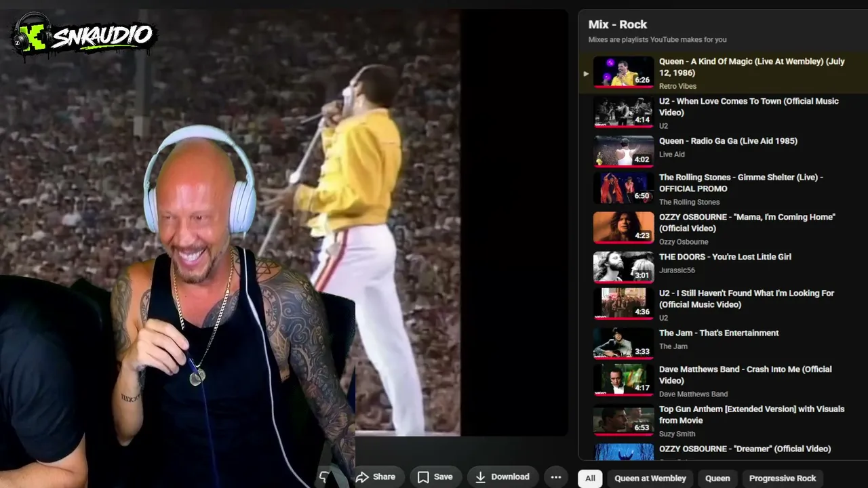Image resolution: width=868 pixels, height=488 pixels.
Task: Open the Crash Into Me thumbnail
Action: coord(623,380)
